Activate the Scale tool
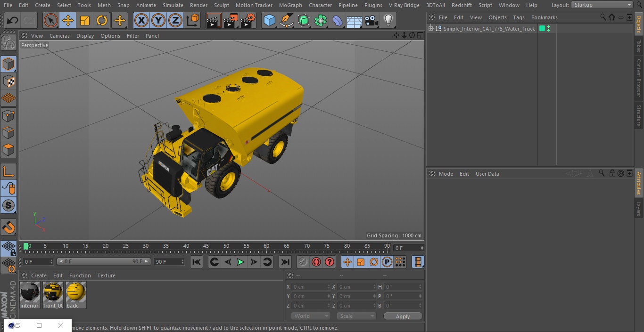644x332 pixels. [x=85, y=20]
